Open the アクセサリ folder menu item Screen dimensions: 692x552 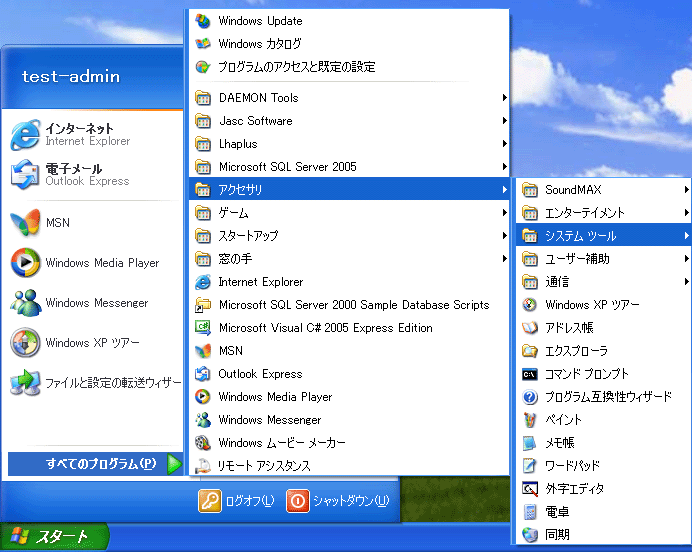point(349,189)
